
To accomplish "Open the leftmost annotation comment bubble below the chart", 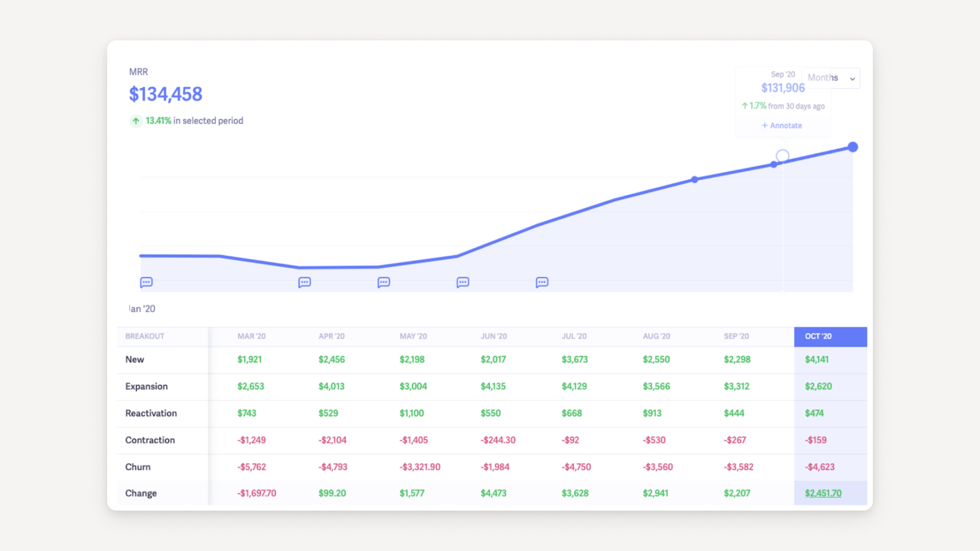I will tap(146, 282).
